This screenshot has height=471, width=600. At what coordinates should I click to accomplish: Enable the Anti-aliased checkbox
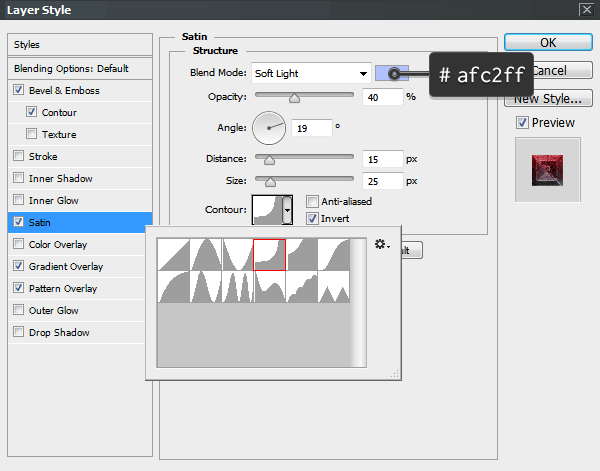[x=313, y=201]
